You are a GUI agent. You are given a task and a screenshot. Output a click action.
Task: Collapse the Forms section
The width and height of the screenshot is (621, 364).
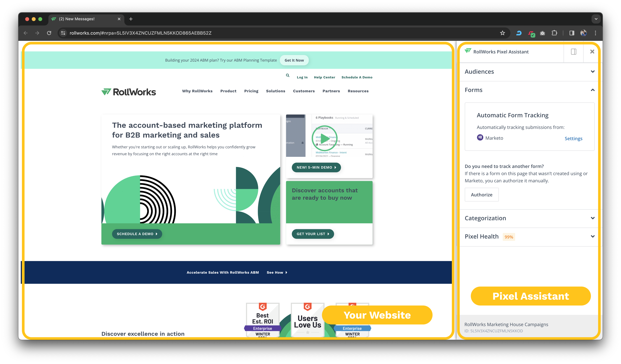point(592,90)
